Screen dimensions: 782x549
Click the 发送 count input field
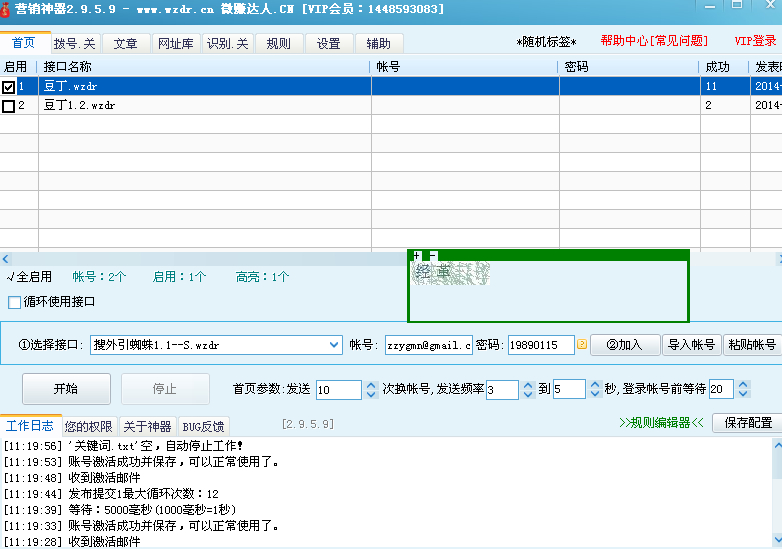(339, 389)
